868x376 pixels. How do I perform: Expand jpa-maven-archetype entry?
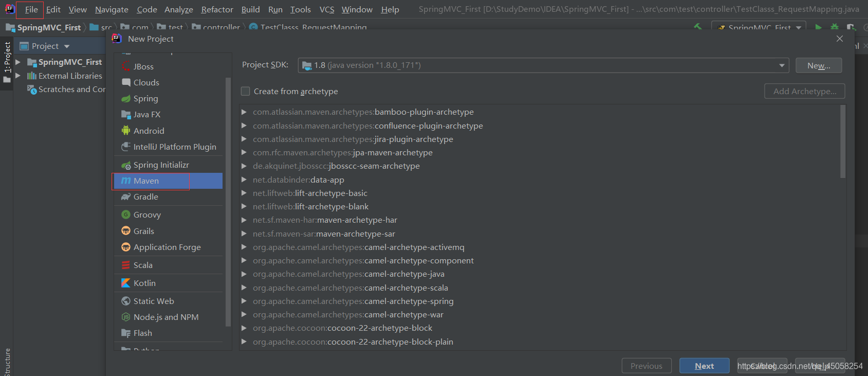tap(244, 152)
